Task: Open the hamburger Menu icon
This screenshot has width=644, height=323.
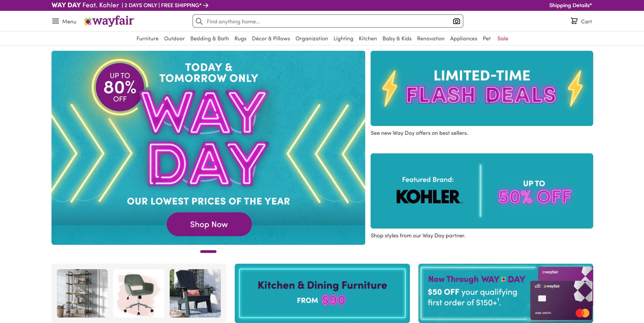Action: [56, 21]
